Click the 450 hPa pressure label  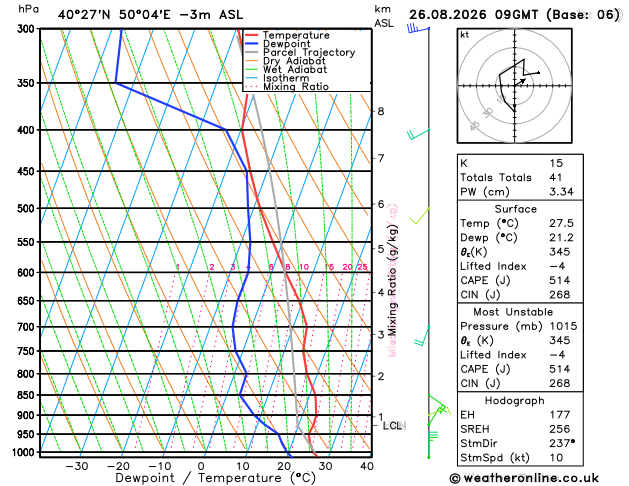click(28, 171)
